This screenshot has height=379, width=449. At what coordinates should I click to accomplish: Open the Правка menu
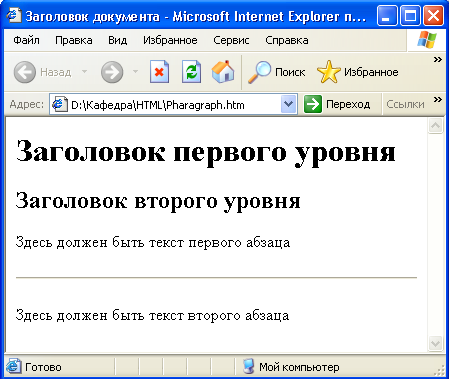[74, 40]
